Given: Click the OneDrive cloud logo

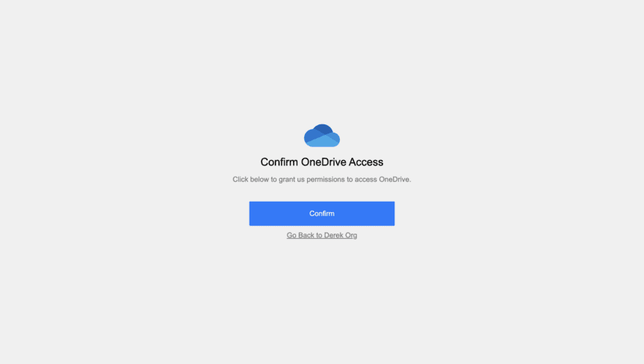Looking at the screenshot, I should point(322,136).
